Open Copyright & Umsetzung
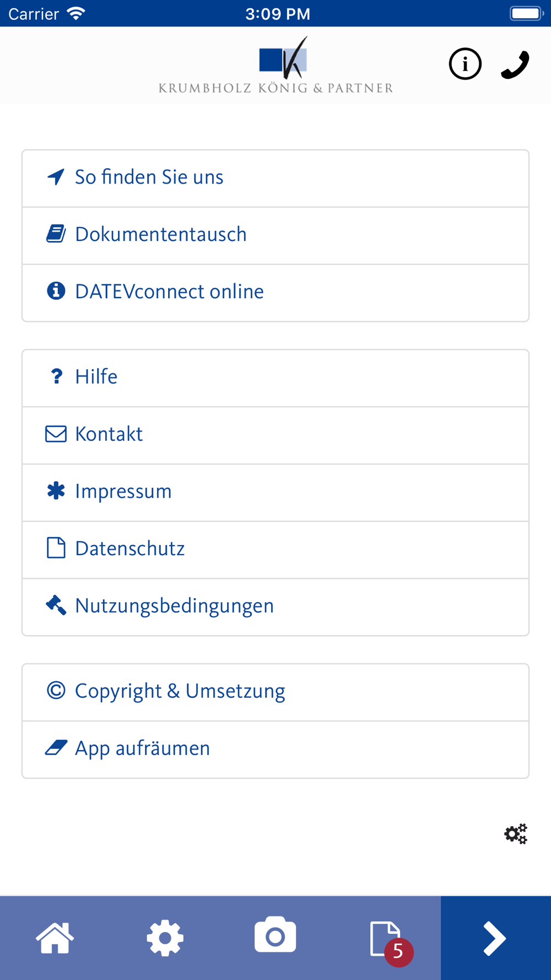This screenshot has width=551, height=980. click(275, 692)
